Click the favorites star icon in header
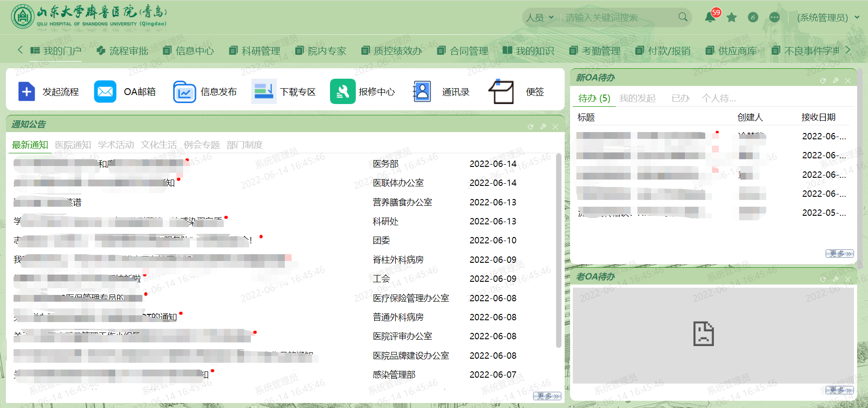Screen dimensions: 868x408 coord(731,17)
